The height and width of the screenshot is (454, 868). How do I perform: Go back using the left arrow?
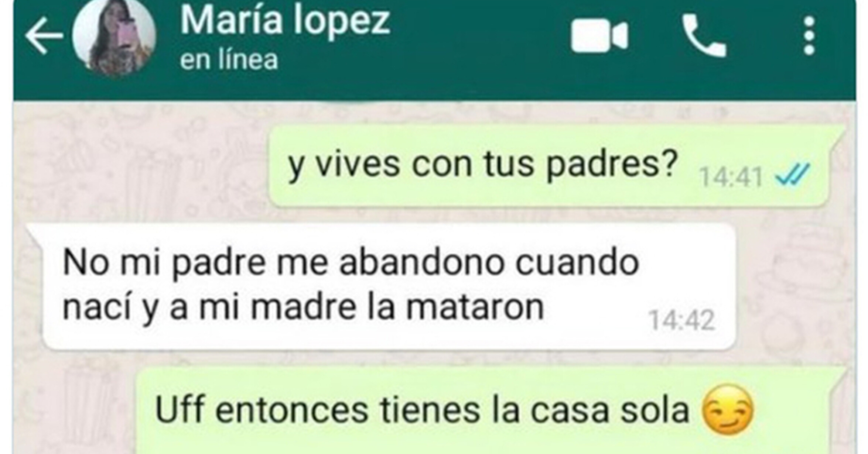[44, 36]
